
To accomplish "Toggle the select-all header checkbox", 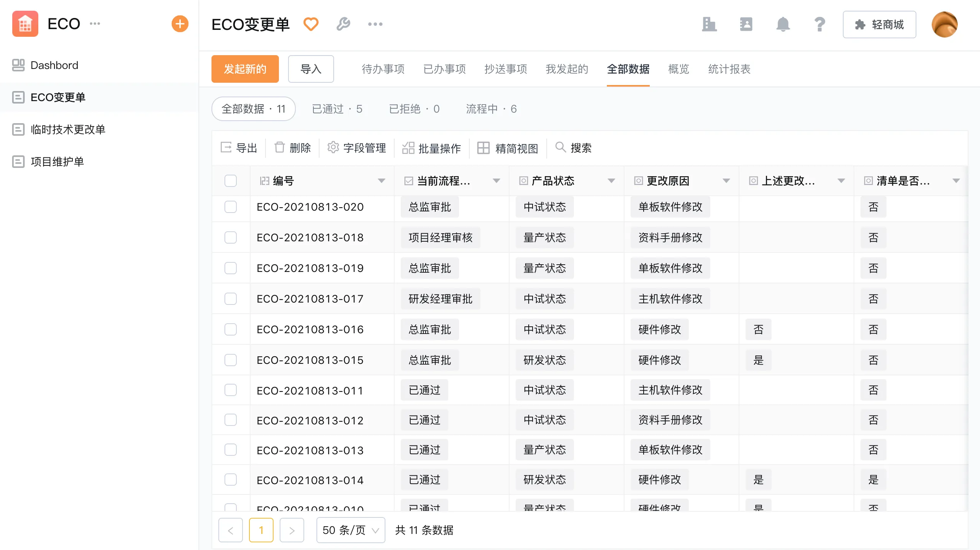I will click(230, 181).
